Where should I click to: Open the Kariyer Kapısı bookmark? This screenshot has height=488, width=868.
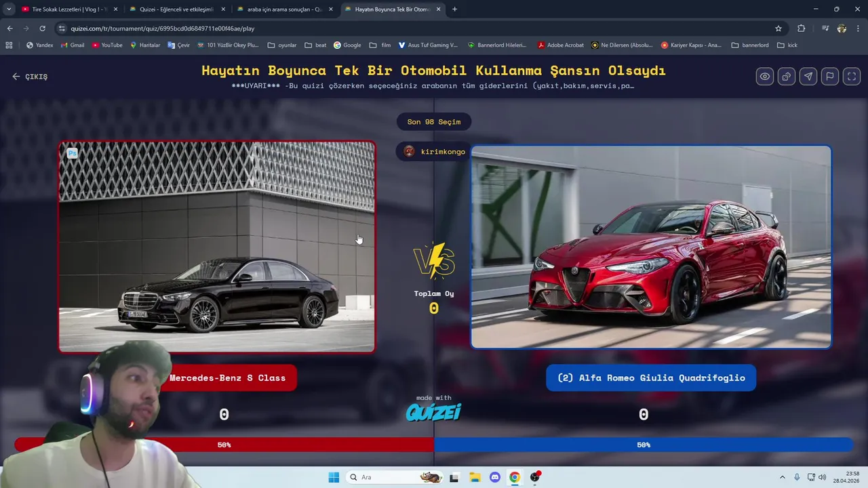691,45
